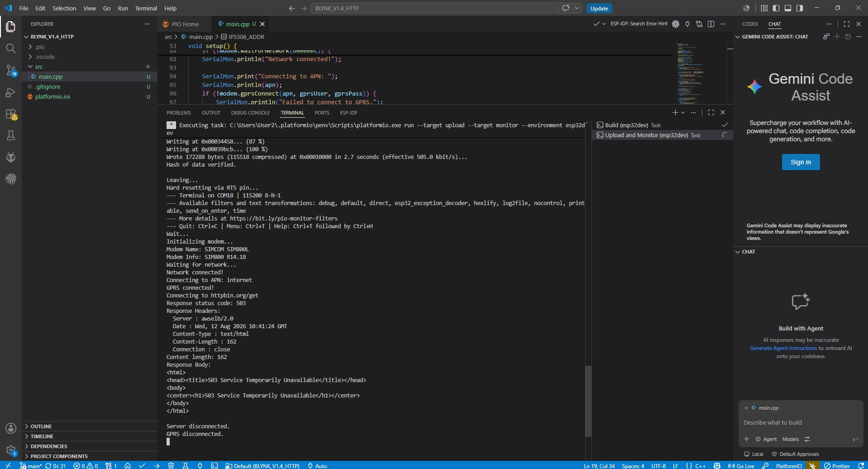Toggle panel visibility layout button
The image size is (868, 469).
[x=788, y=8]
